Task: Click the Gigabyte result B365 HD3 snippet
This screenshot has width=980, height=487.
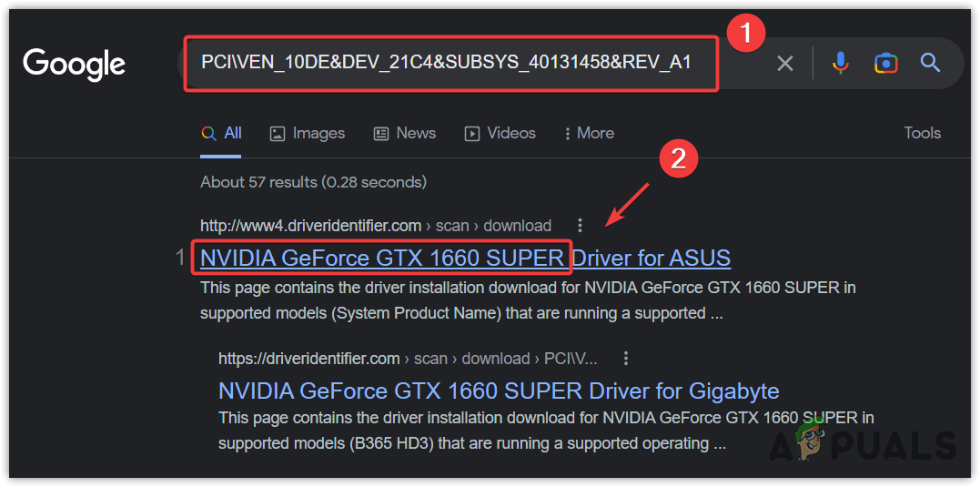Action: click(546, 431)
